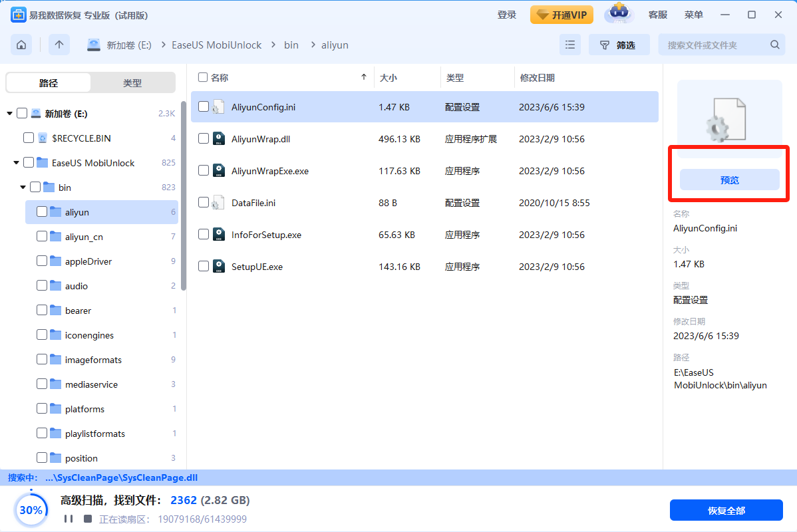Click the AliyunWrap.dll file icon

(219, 139)
